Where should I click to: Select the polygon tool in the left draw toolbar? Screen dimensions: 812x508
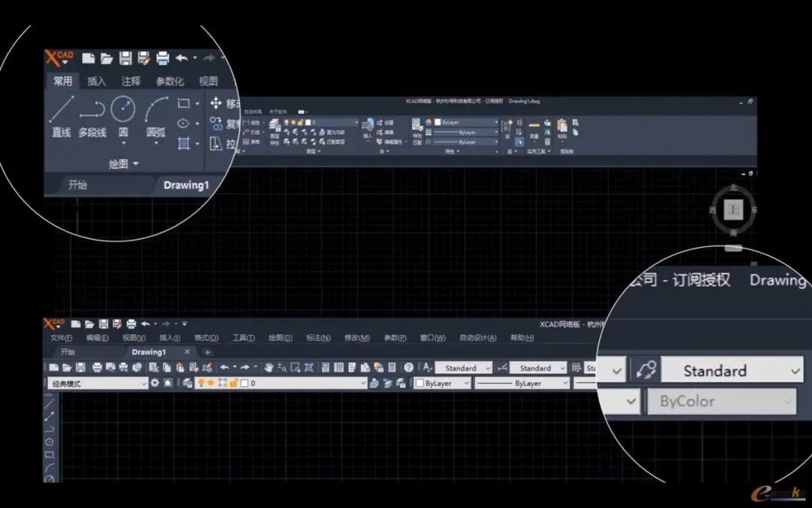49,443
